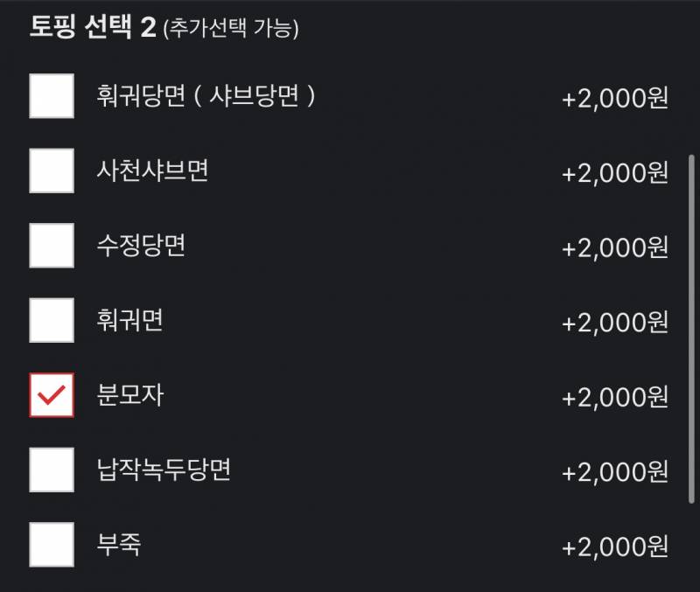700x592 pixels.
Task: Check the 훠궈면 checkbox
Action: pyautogui.click(x=51, y=321)
